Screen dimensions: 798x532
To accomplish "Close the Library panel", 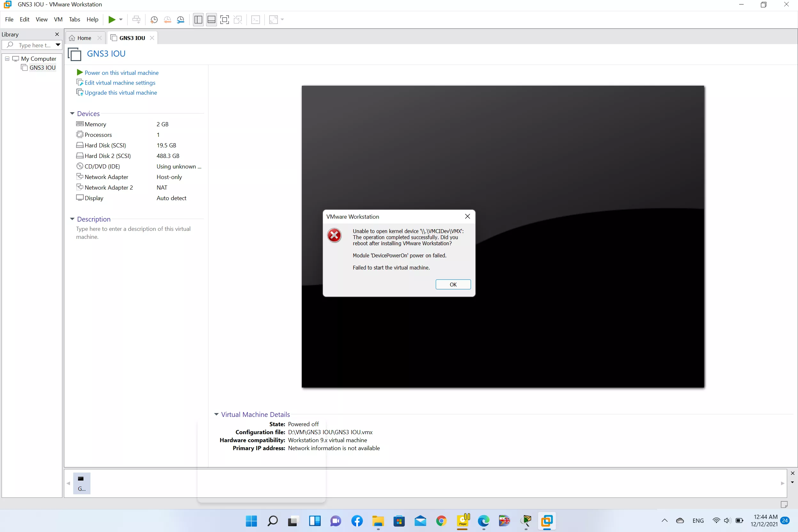I will point(57,34).
